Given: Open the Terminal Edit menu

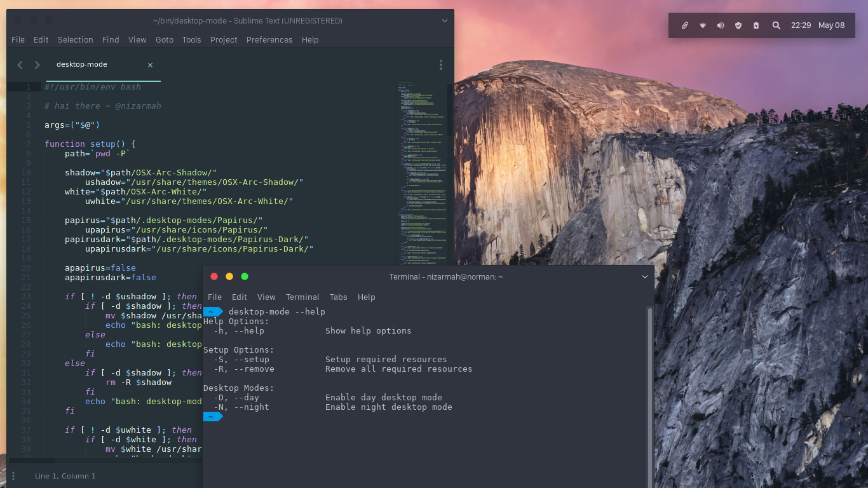Looking at the screenshot, I should [x=240, y=297].
